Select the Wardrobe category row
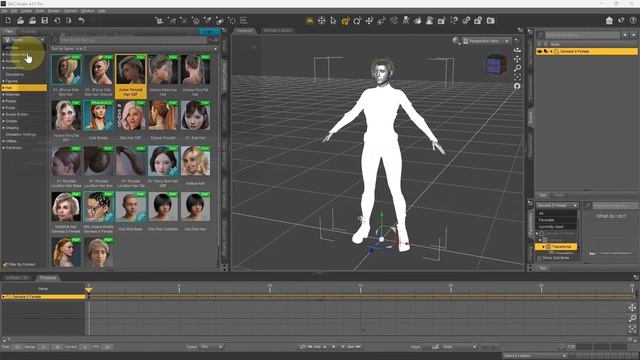640x360 pixels. click(x=24, y=148)
